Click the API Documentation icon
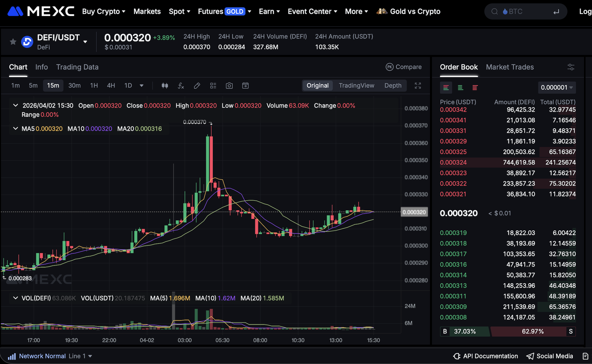Viewport: 592px width, 364px height. click(x=457, y=356)
